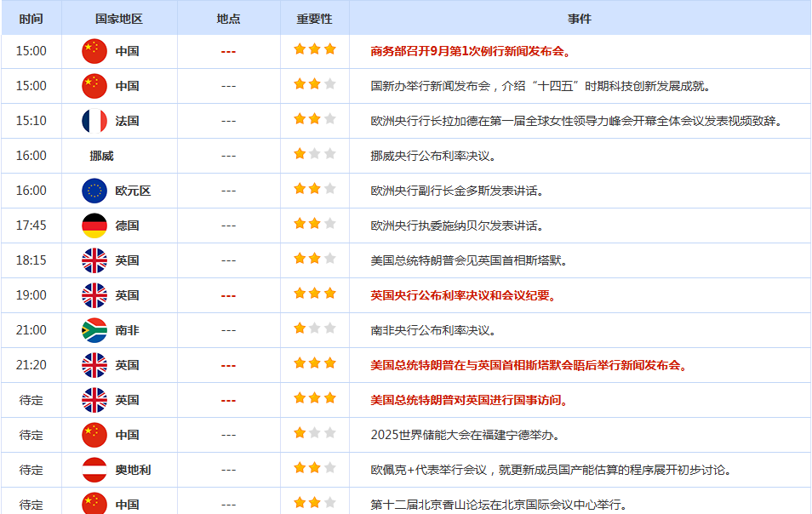Open the 美国总统特朗普对英国进行国事访问 event
This screenshot has height=514, width=812.
[x=470, y=400]
